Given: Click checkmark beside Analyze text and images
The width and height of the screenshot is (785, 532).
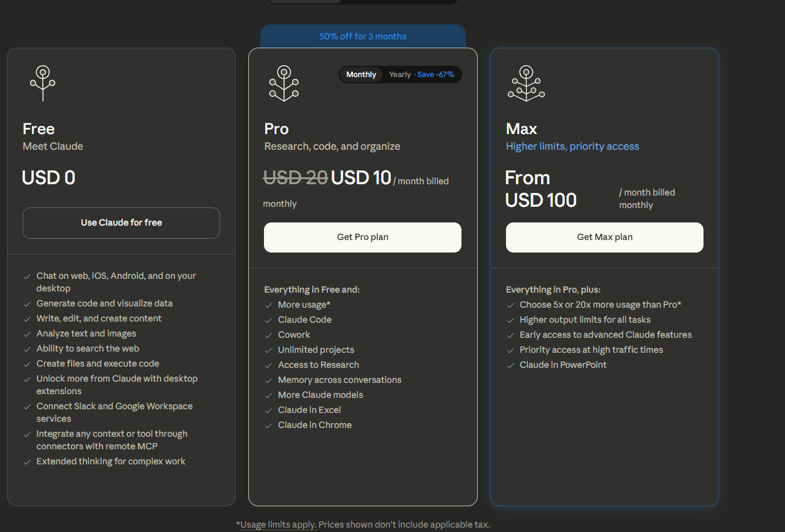Looking at the screenshot, I should pos(27,333).
